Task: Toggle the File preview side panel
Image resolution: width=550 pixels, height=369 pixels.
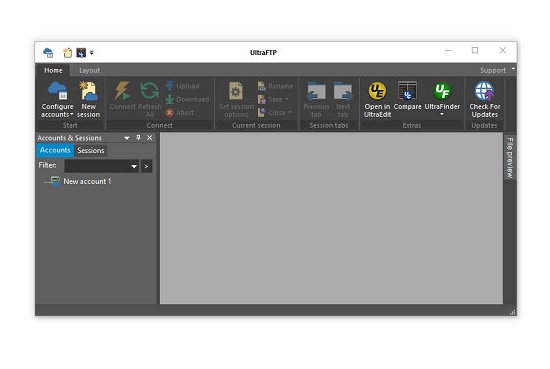Action: [x=510, y=157]
